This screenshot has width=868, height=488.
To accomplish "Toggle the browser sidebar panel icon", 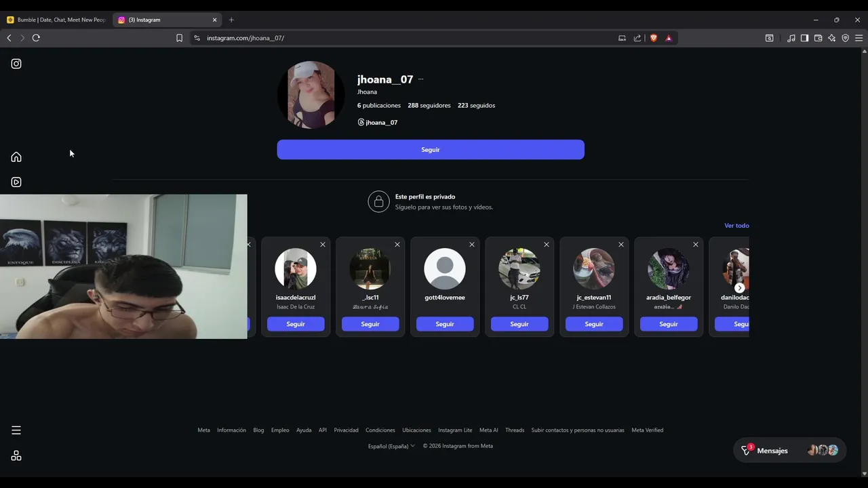I will [x=804, y=38].
